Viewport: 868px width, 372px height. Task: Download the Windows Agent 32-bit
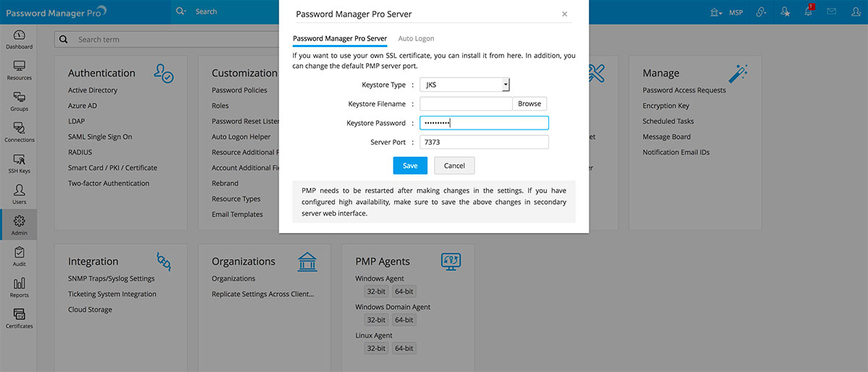coord(375,291)
